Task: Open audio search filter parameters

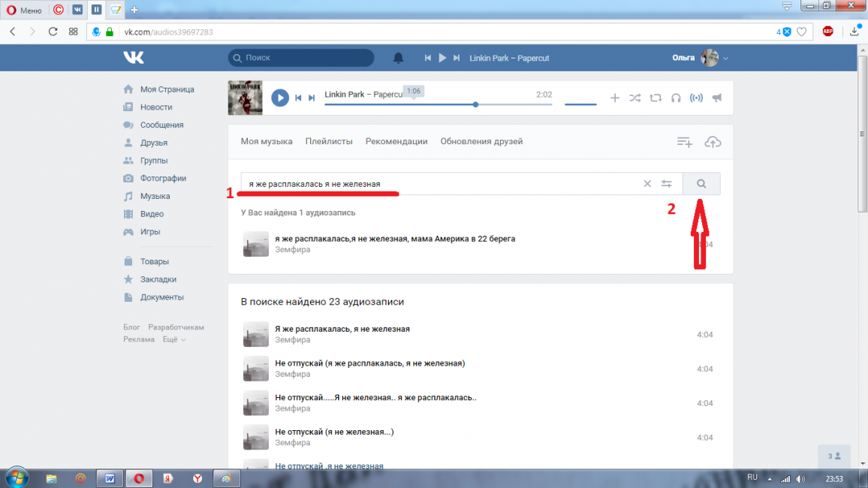Action: pyautogui.click(x=666, y=184)
